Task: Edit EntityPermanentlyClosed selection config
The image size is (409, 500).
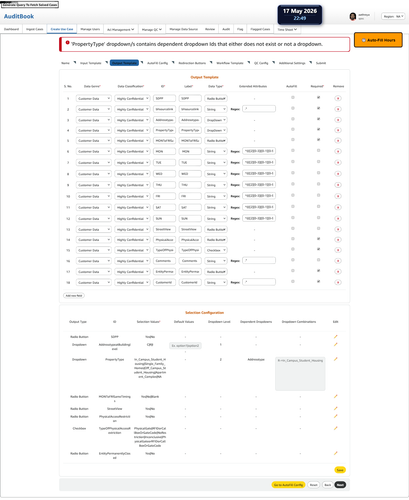Action: coord(336,453)
